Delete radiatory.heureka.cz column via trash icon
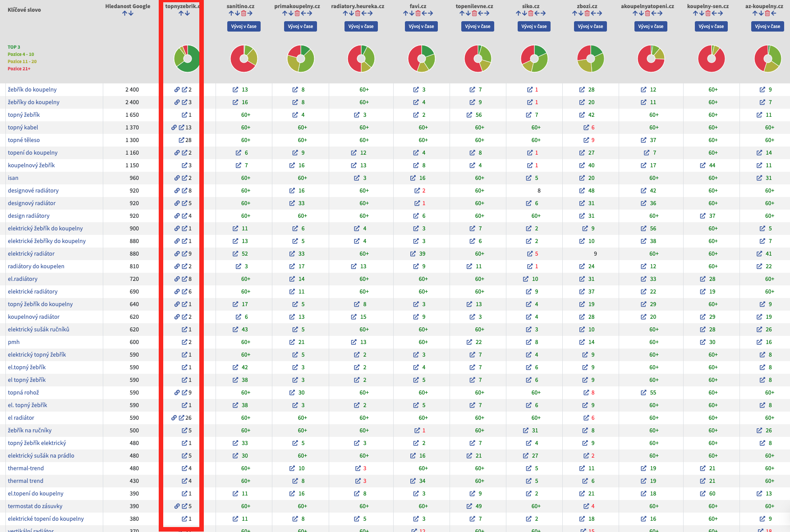The width and height of the screenshot is (790, 532). 358,14
